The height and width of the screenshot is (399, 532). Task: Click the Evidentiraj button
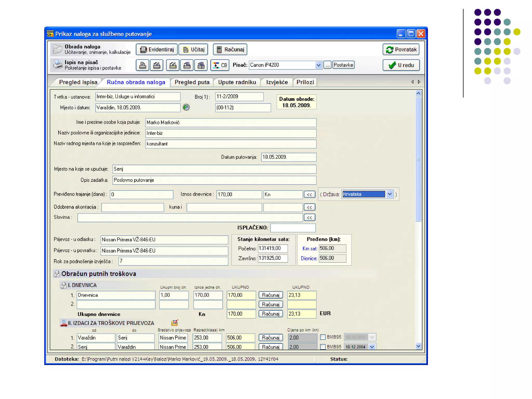click(x=157, y=49)
